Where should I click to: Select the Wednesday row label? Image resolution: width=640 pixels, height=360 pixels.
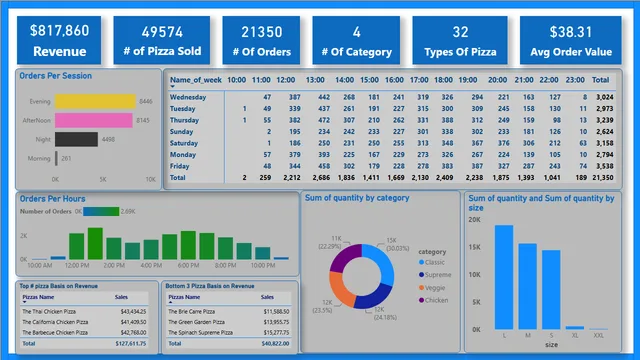[188, 97]
